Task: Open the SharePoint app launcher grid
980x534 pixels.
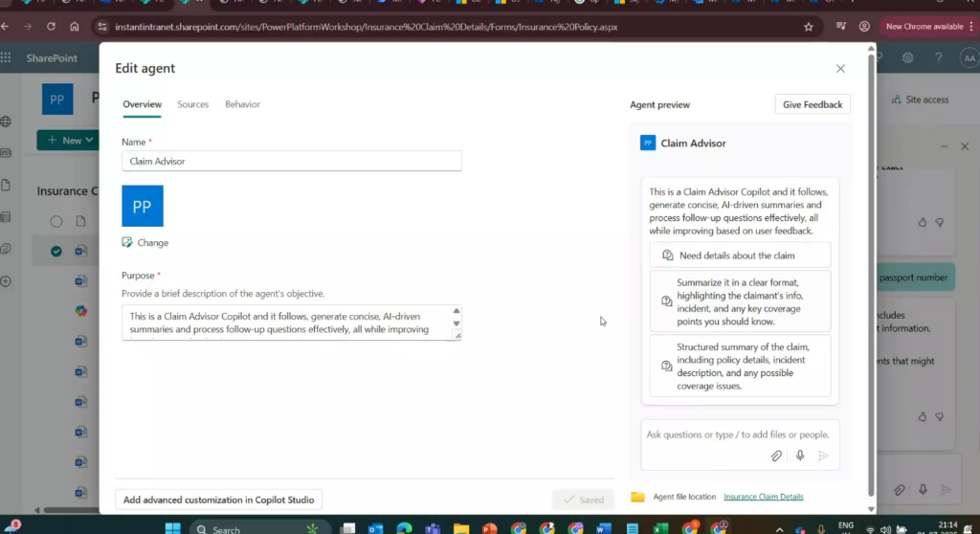Action: pyautogui.click(x=7, y=58)
